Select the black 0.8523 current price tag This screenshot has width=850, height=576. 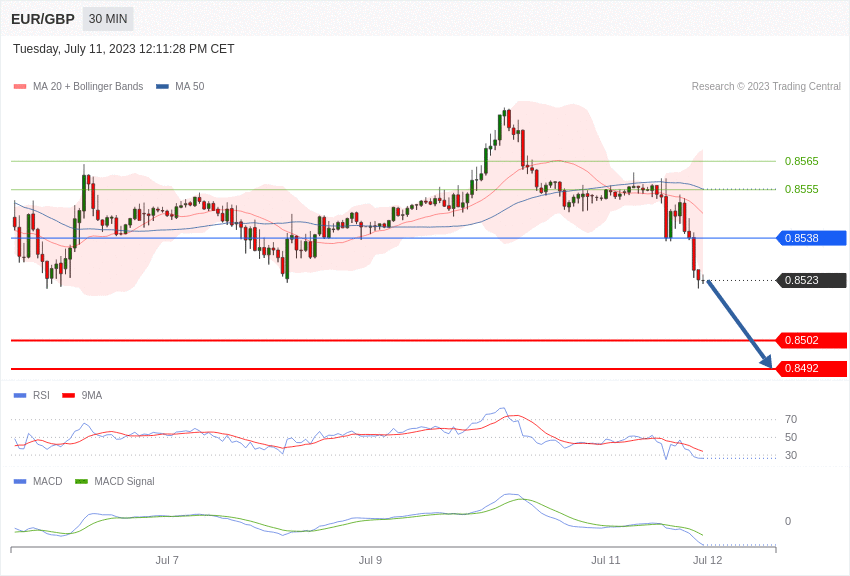tap(812, 280)
